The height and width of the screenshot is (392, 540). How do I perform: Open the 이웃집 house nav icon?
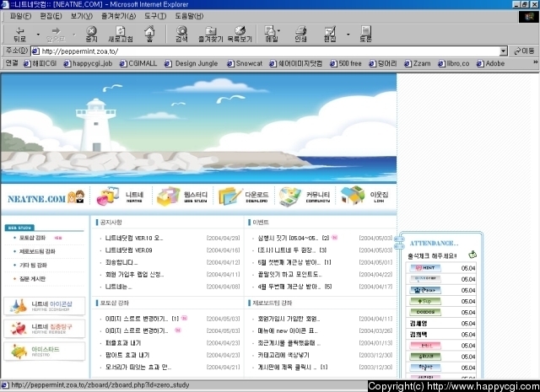(353, 196)
